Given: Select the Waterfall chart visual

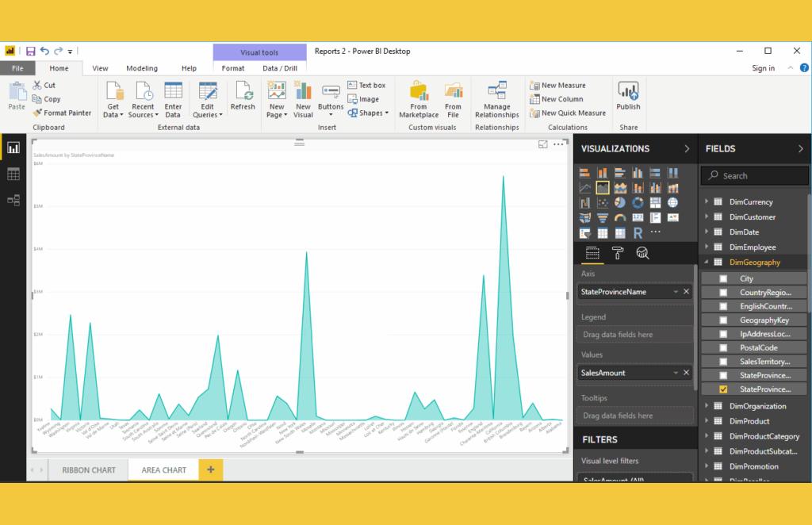Looking at the screenshot, I should pos(584,203).
